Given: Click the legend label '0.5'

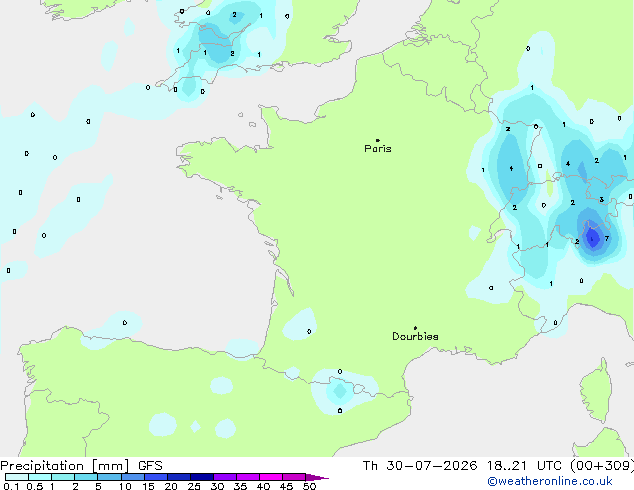Looking at the screenshot, I should [x=35, y=486].
